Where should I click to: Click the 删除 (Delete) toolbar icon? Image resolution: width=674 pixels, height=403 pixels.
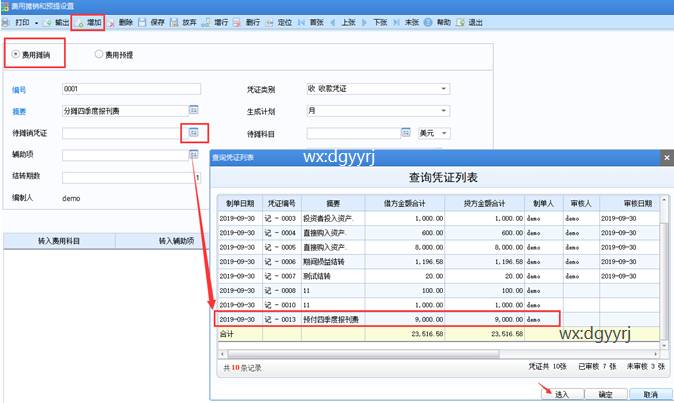click(111, 21)
